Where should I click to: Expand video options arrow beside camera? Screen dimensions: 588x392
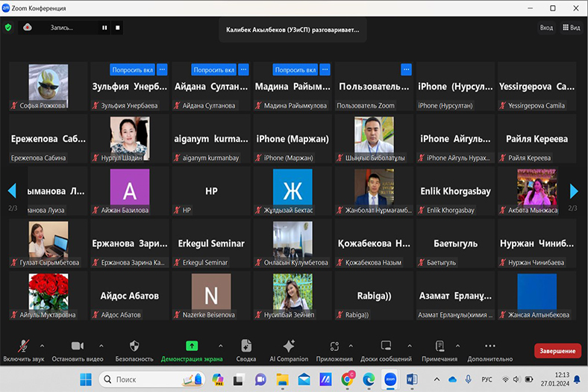(x=101, y=346)
